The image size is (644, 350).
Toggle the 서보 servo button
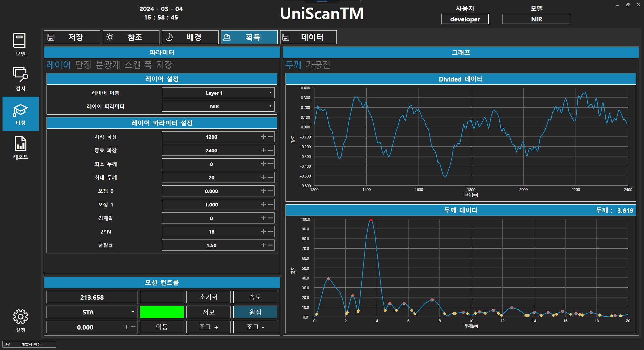pyautogui.click(x=208, y=312)
